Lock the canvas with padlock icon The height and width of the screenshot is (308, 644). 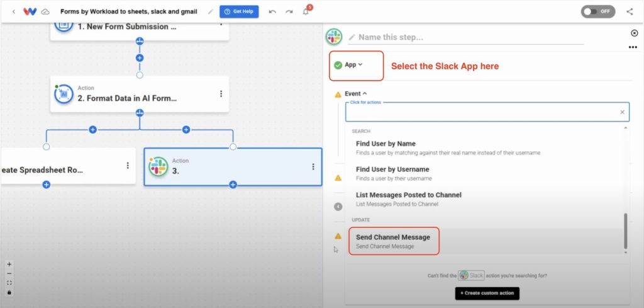tap(9, 292)
